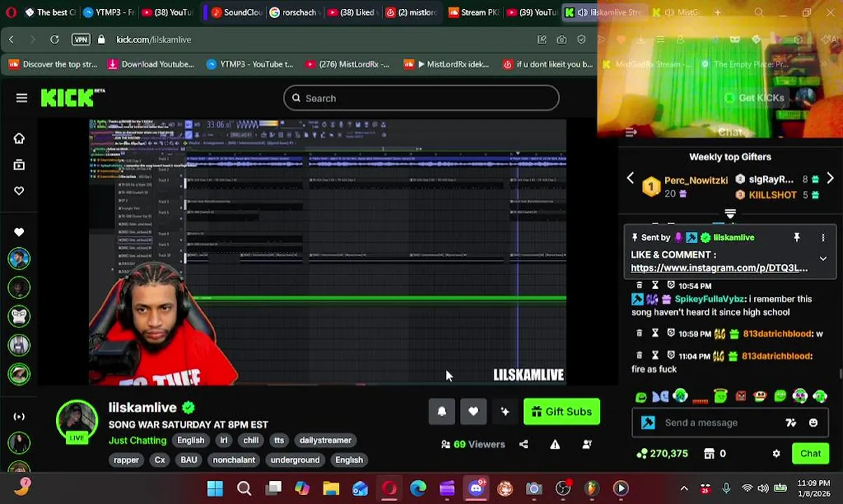Click the lilskamlive channel name
This screenshot has width=843, height=504.
point(142,407)
